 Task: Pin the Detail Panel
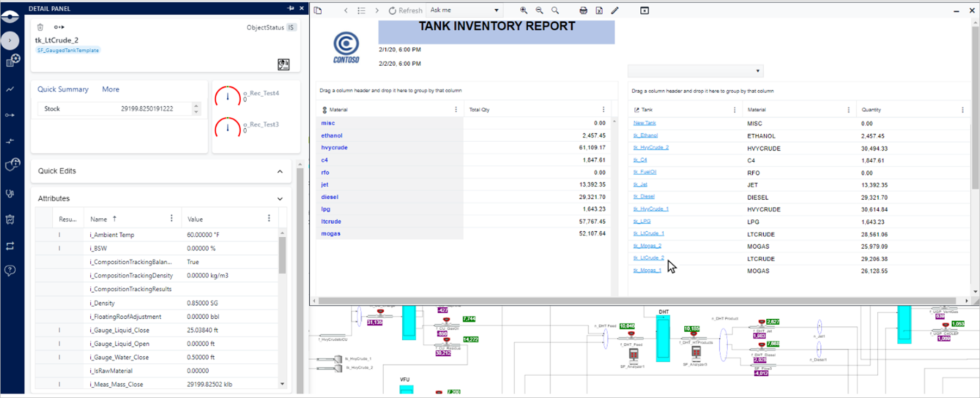click(291, 9)
